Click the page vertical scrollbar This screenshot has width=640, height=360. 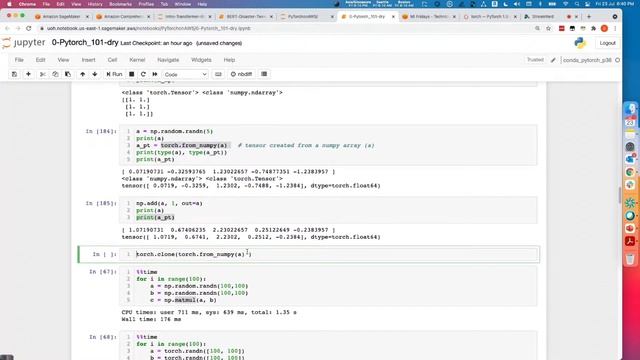tap(620, 196)
